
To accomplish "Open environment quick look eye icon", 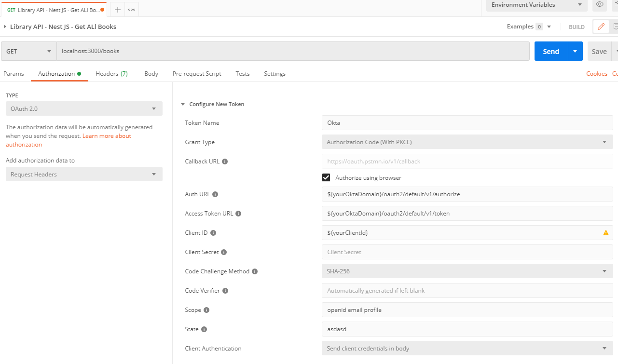I will click(x=599, y=5).
